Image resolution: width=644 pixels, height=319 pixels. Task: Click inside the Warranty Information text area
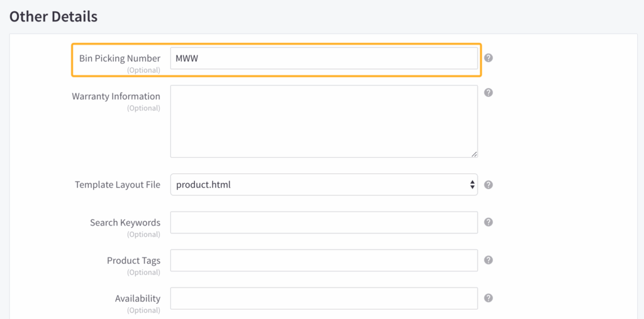point(323,121)
